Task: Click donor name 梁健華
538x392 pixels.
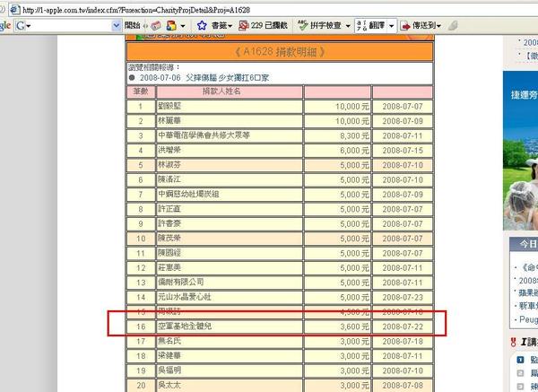Action: 169,356
